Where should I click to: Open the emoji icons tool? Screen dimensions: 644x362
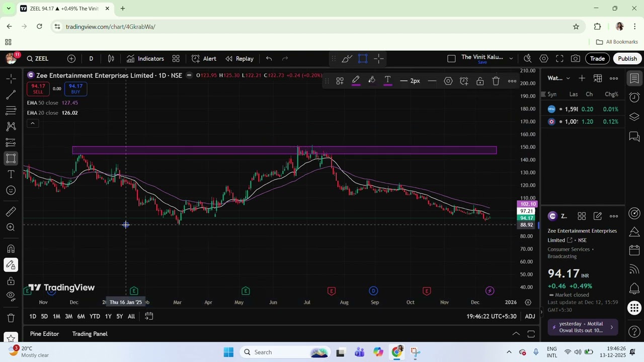tap(11, 191)
